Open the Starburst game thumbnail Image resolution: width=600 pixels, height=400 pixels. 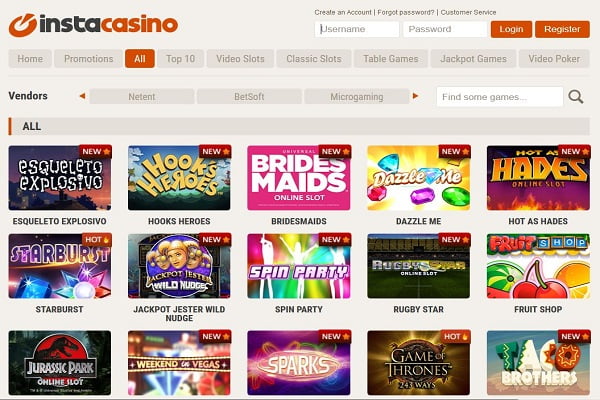pyautogui.click(x=60, y=266)
